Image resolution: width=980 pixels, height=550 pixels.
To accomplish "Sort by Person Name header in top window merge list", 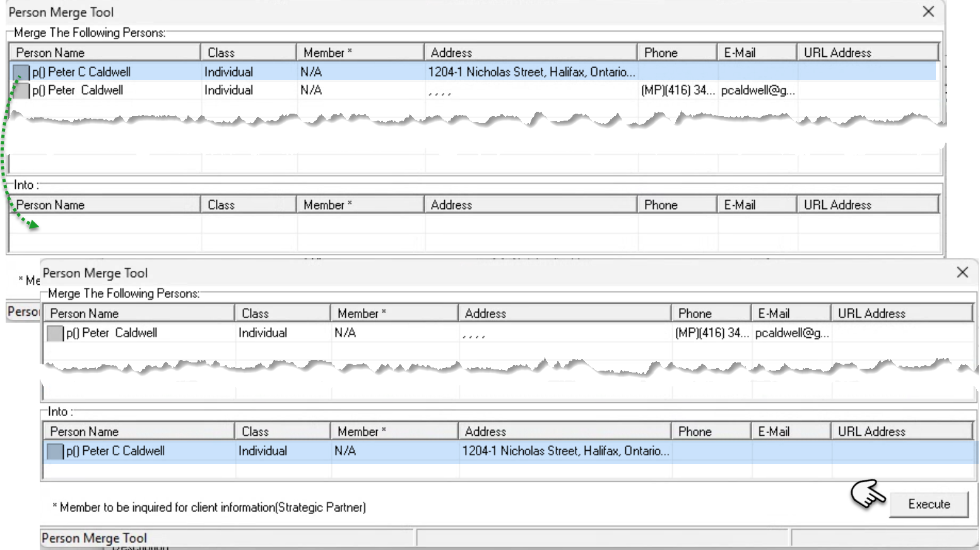I will [x=105, y=52].
